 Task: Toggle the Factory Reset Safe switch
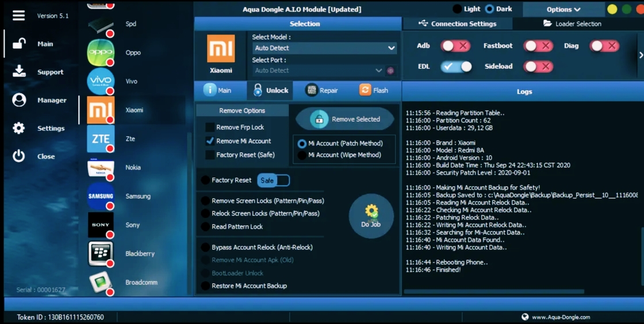pyautogui.click(x=274, y=180)
